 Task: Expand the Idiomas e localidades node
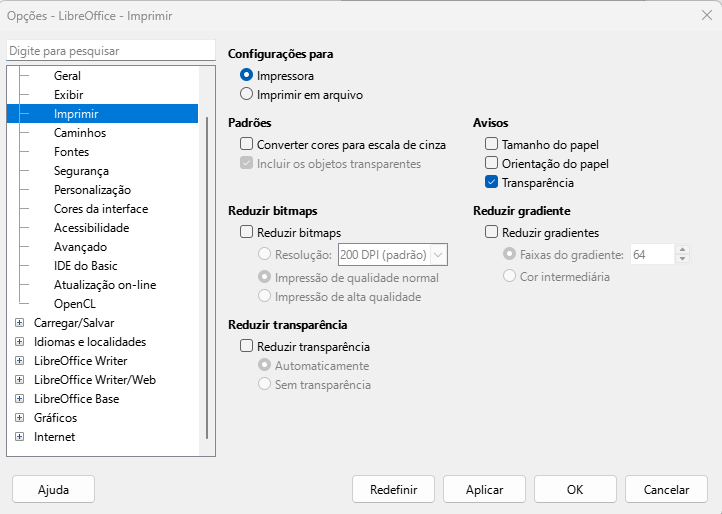click(19, 342)
